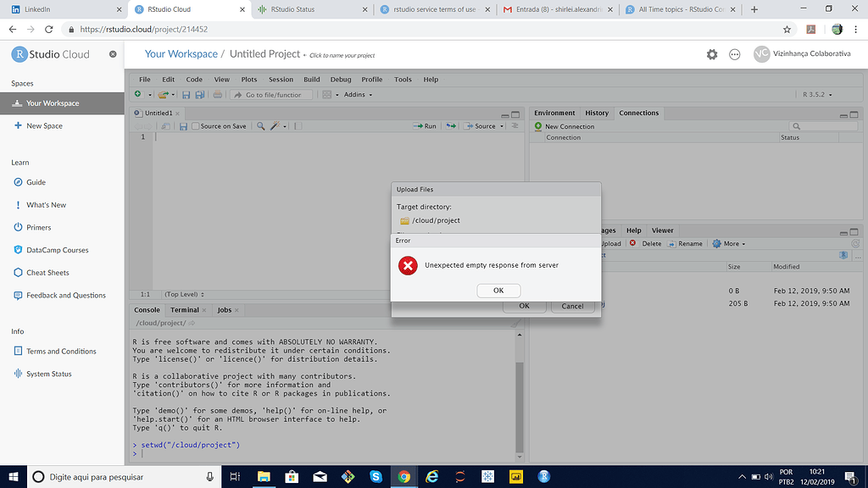Switch to the History tab
868x488 pixels.
(597, 113)
